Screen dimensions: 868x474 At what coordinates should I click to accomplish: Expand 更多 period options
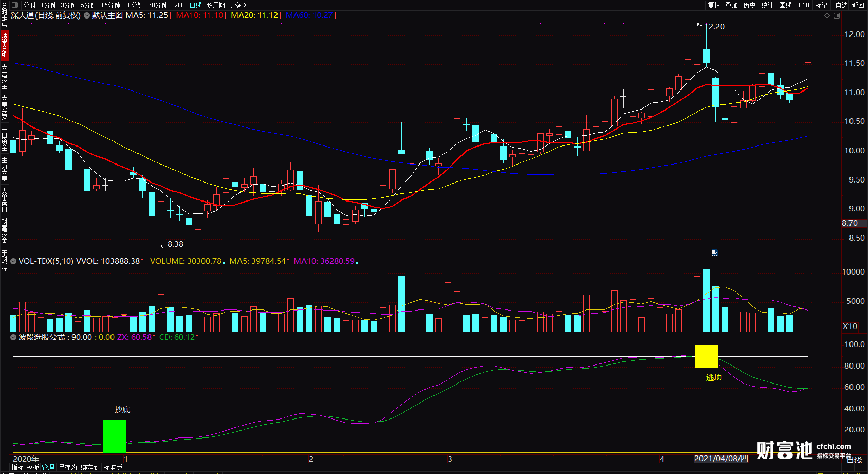click(237, 5)
